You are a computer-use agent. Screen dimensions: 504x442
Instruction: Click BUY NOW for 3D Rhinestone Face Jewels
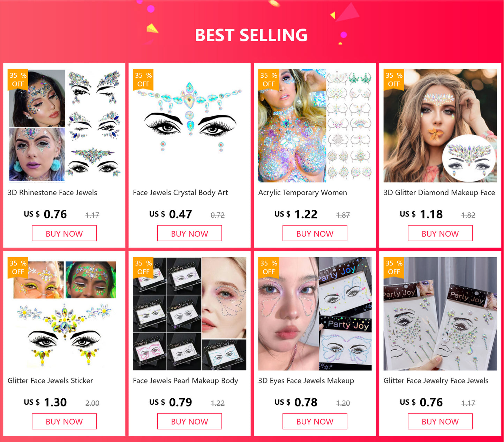[x=64, y=233]
